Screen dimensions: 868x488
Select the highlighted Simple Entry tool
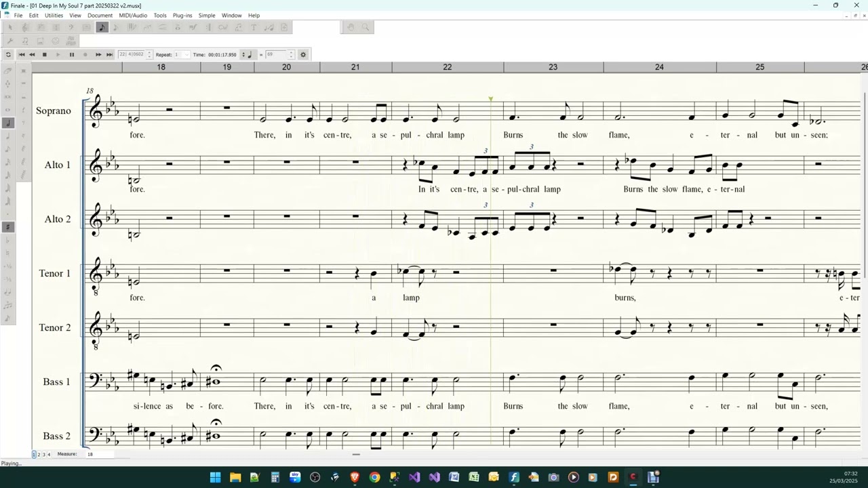[102, 27]
